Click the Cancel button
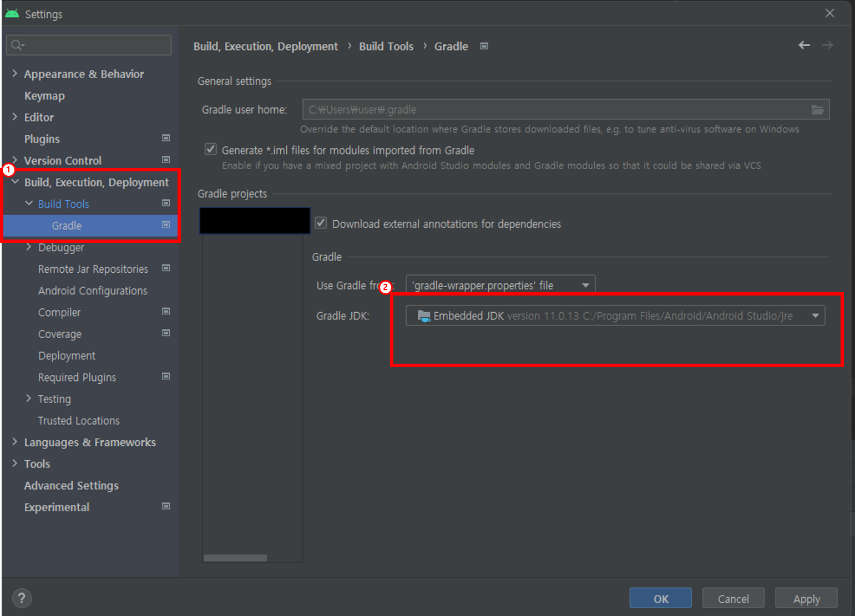The image size is (855, 616). coord(733,598)
